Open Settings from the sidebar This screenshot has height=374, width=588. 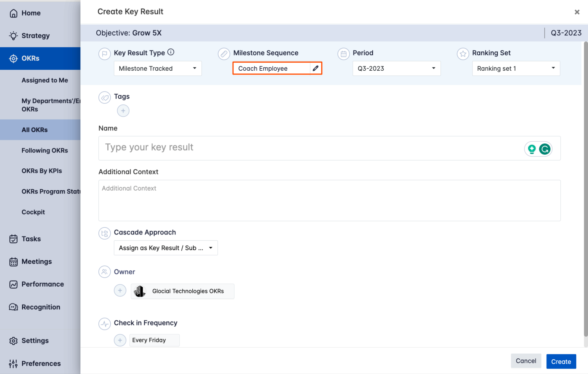(35, 340)
